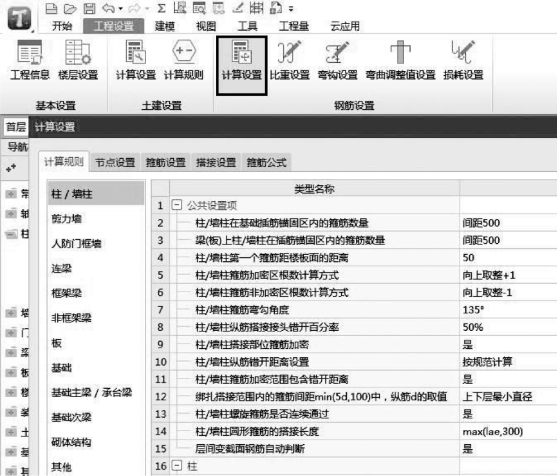Open 比重设置 icon in 钢筋设置
Screen dimensions: 557x476
pyautogui.click(x=290, y=60)
